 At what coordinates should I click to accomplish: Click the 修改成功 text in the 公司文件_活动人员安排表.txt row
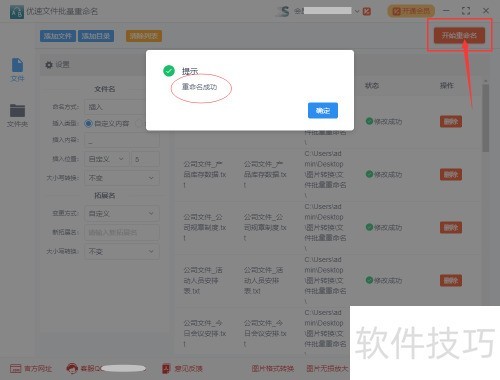point(388,281)
